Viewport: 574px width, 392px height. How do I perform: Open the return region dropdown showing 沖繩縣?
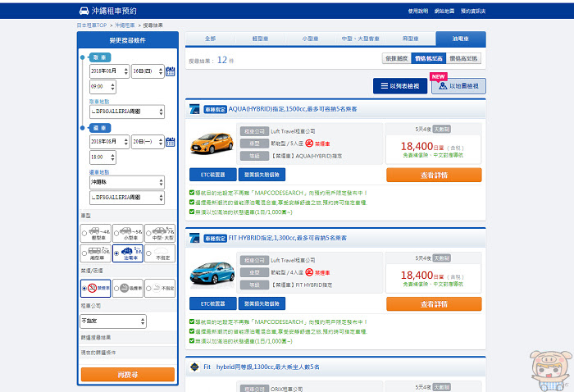127,182
